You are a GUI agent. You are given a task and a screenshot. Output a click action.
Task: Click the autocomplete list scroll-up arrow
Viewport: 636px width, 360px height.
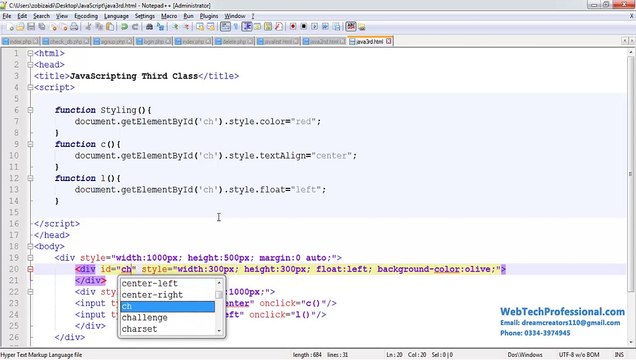click(219, 282)
